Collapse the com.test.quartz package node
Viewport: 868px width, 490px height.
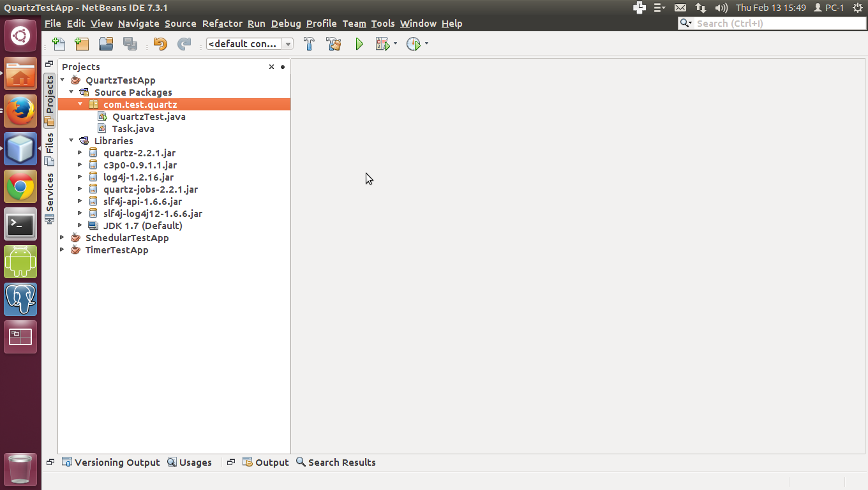[80, 104]
